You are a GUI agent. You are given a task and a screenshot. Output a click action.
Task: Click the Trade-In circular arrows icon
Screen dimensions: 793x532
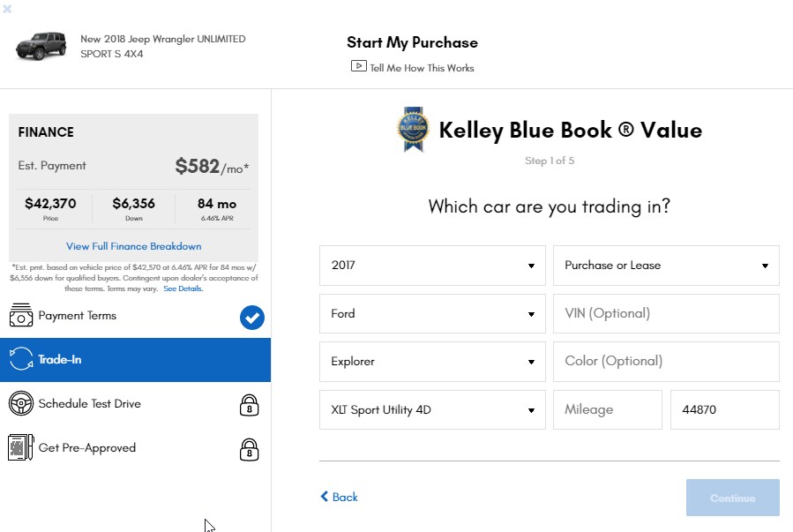click(21, 359)
